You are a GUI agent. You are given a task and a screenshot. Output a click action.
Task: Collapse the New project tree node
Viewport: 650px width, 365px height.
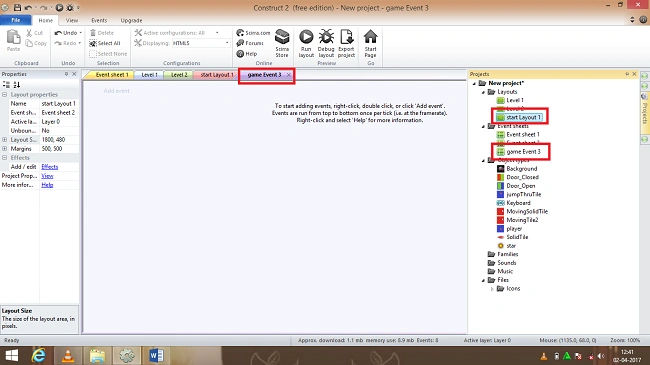click(475, 83)
